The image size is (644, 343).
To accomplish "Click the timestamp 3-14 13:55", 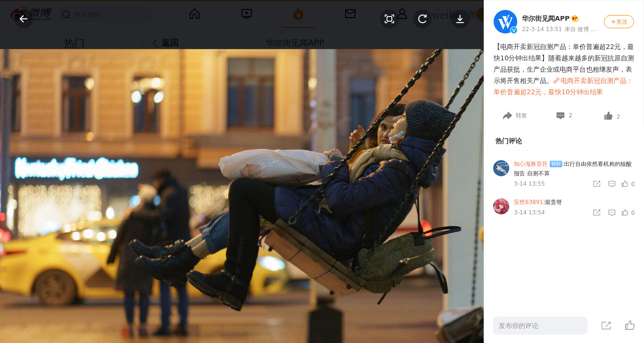I will tap(529, 184).
